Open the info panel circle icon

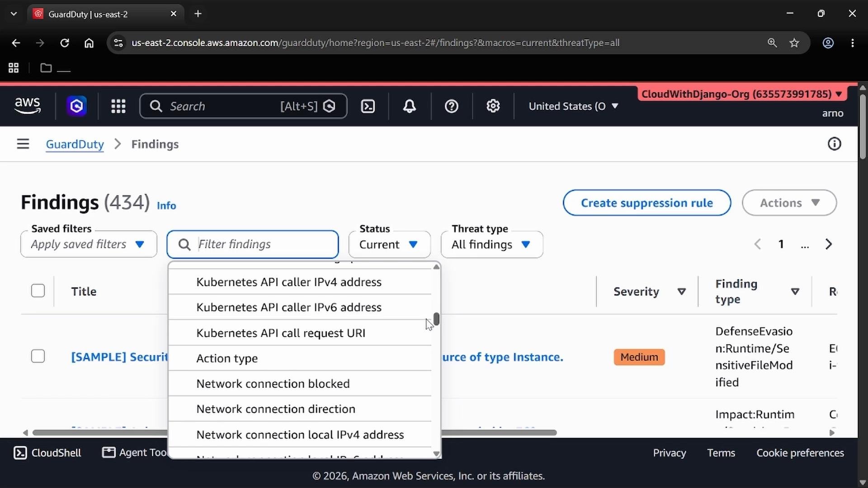[x=834, y=144]
